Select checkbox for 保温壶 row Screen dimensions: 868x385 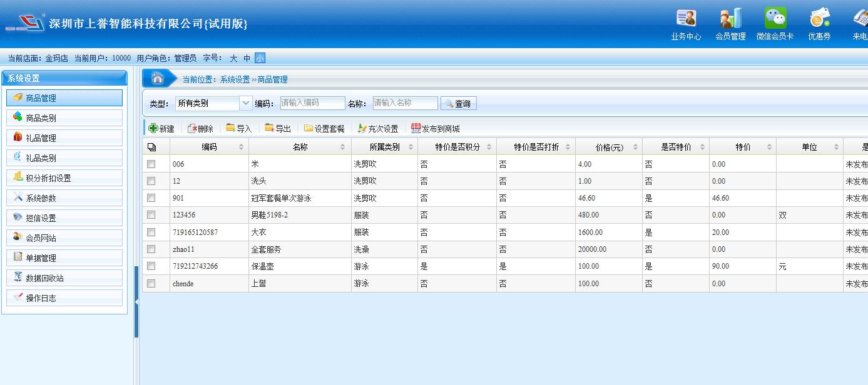click(x=151, y=266)
